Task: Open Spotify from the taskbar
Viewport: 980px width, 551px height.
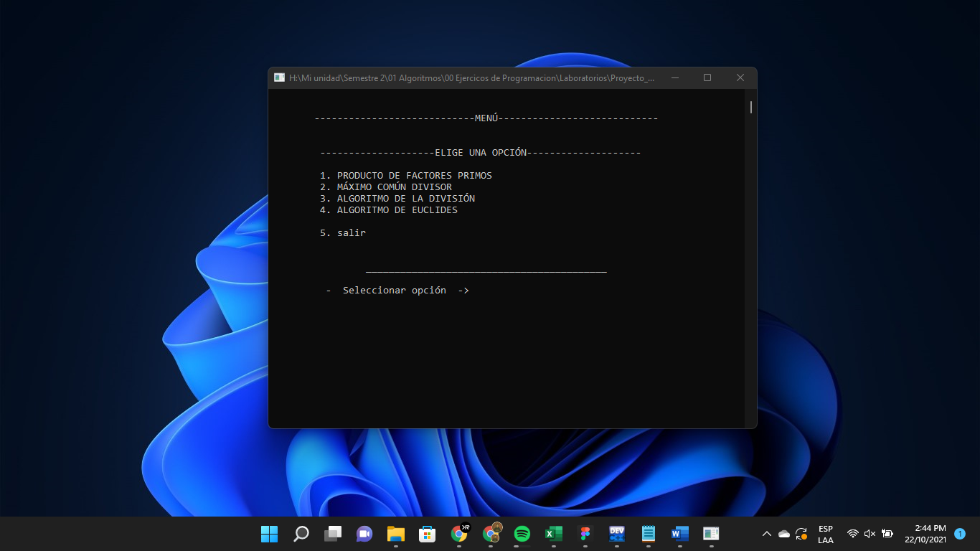Action: coord(522,534)
